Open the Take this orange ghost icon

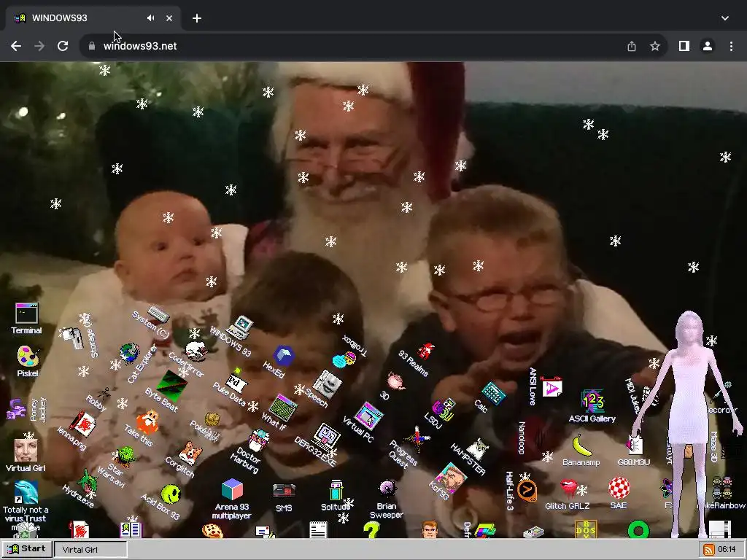147,421
